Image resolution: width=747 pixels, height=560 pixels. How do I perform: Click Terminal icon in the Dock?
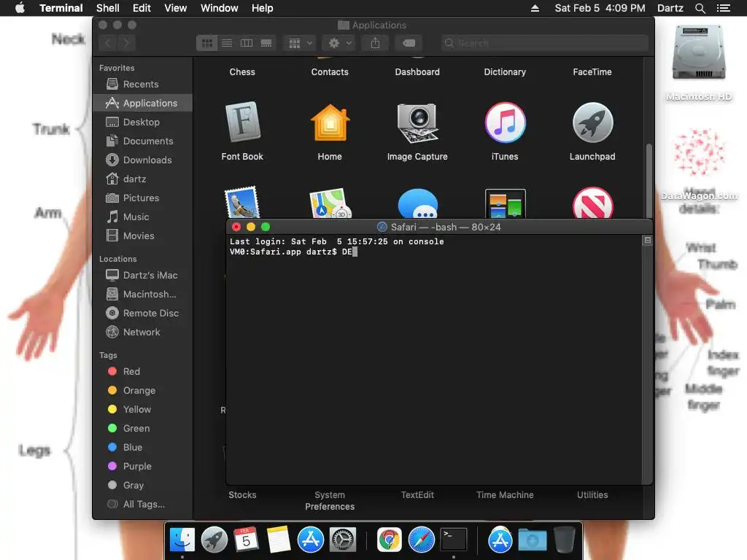454,540
